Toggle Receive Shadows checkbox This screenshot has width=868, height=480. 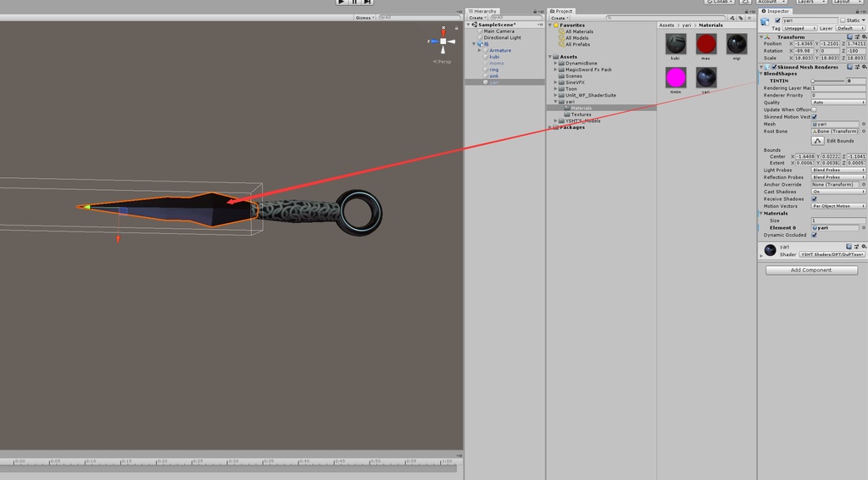(814, 198)
